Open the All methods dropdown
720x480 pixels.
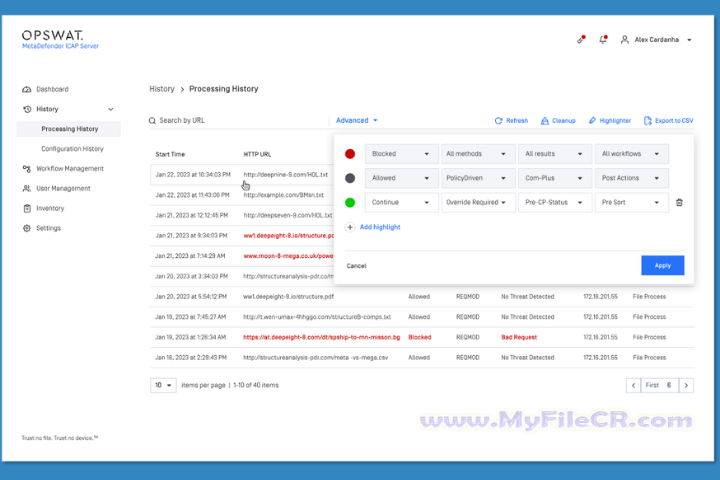pyautogui.click(x=476, y=154)
